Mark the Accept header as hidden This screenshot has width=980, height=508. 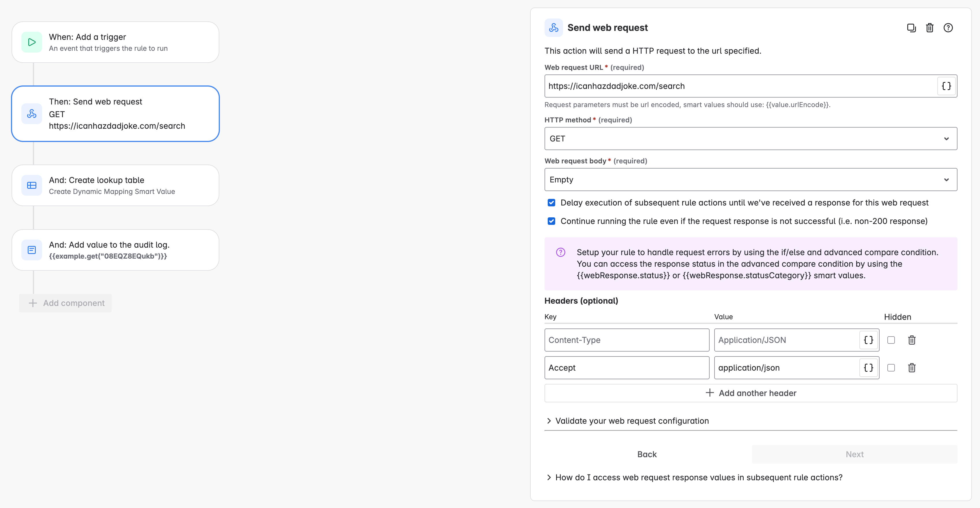pyautogui.click(x=891, y=368)
